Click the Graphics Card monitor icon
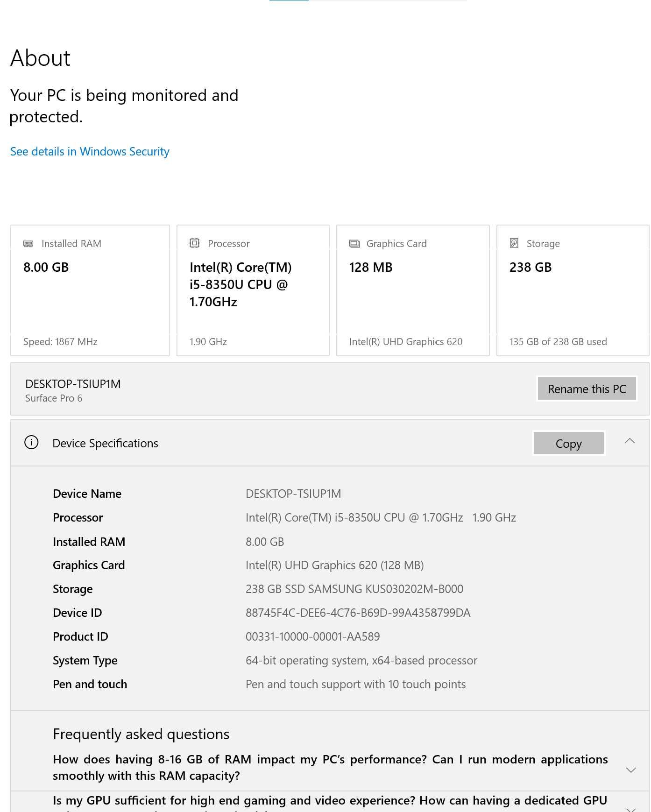 tap(354, 244)
